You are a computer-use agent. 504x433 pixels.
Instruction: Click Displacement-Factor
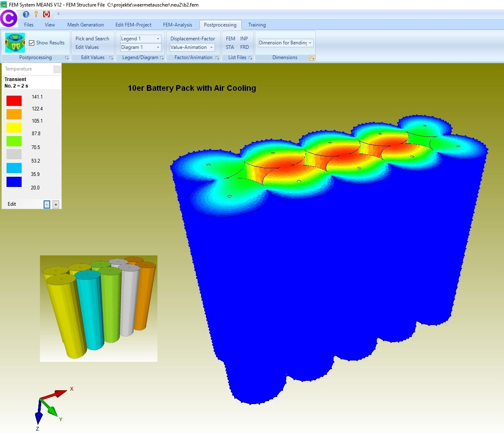192,39
